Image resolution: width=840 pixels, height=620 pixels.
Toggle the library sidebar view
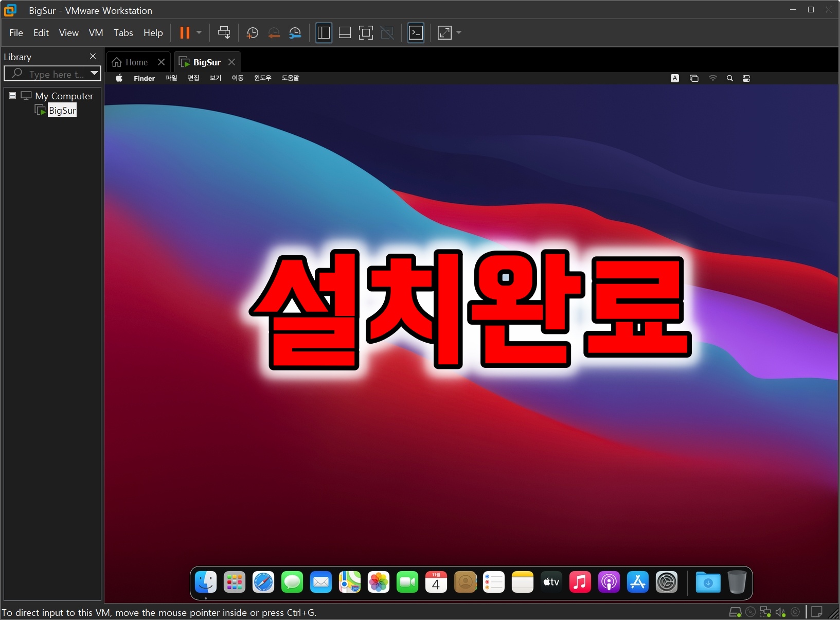point(324,33)
